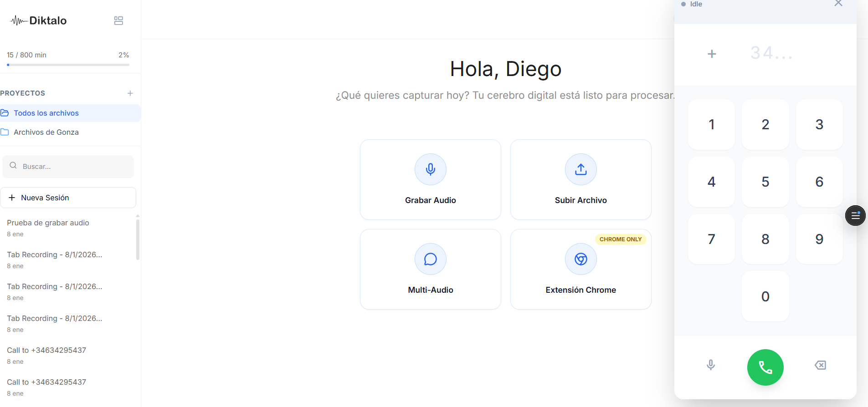Click the session list scrollbar
Viewport: 868px width, 407px height.
pos(138,239)
